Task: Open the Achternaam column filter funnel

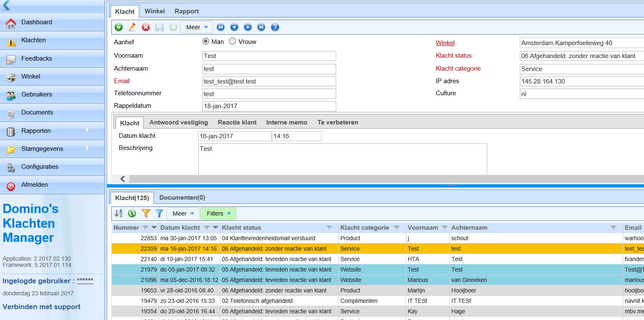Action: point(613,228)
